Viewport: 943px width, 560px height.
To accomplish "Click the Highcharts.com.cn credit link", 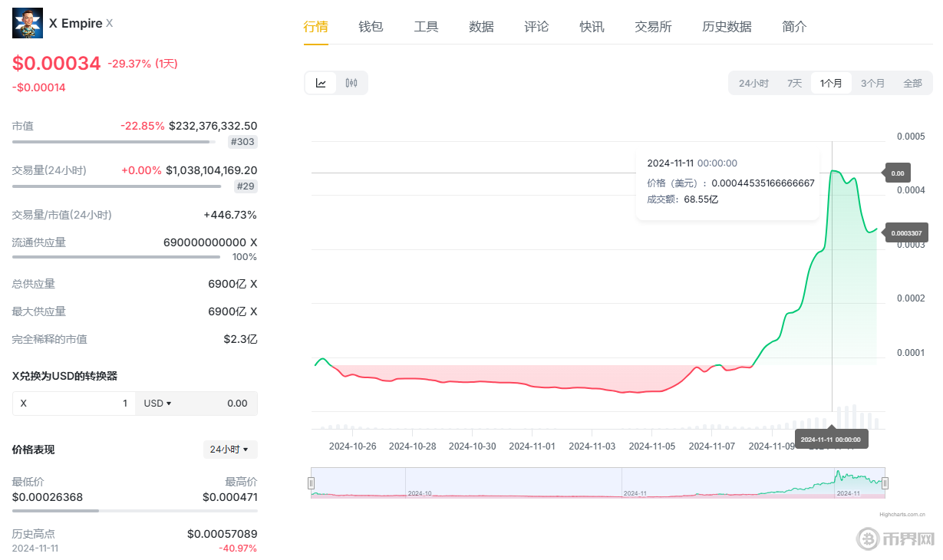I will 902,515.
